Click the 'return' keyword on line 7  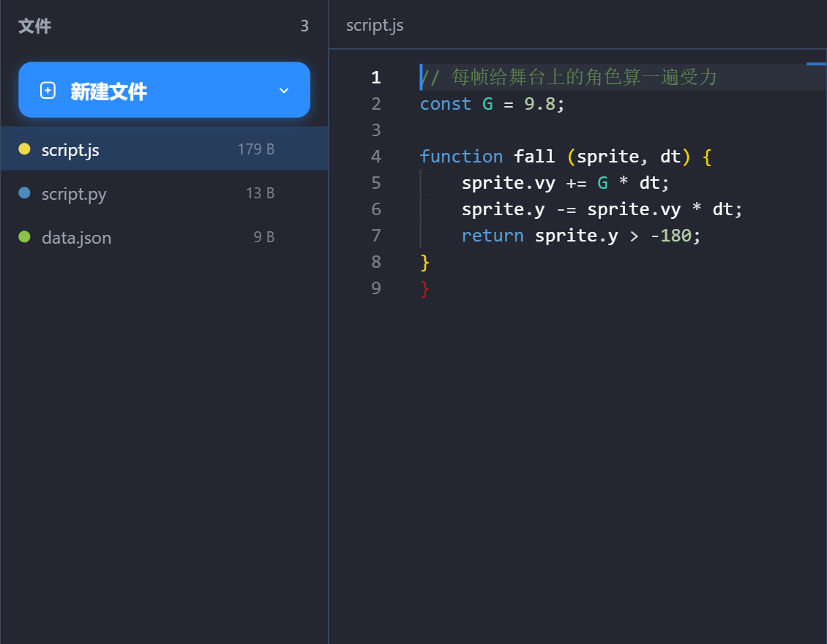[x=493, y=236]
